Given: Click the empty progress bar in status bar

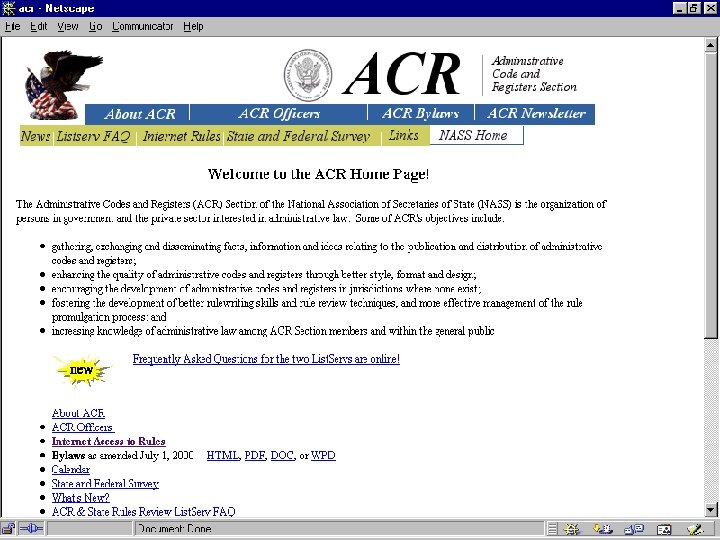Looking at the screenshot, I should coord(90,529).
